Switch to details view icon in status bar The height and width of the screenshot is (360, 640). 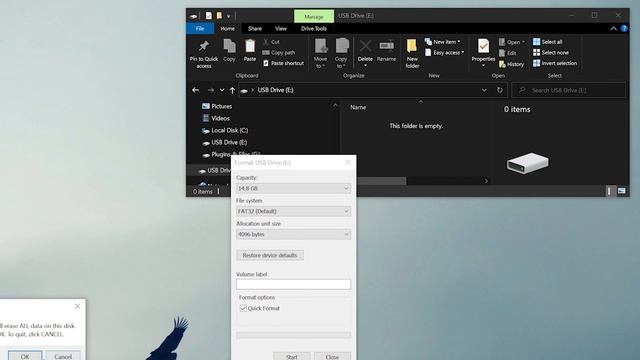pyautogui.click(x=609, y=191)
